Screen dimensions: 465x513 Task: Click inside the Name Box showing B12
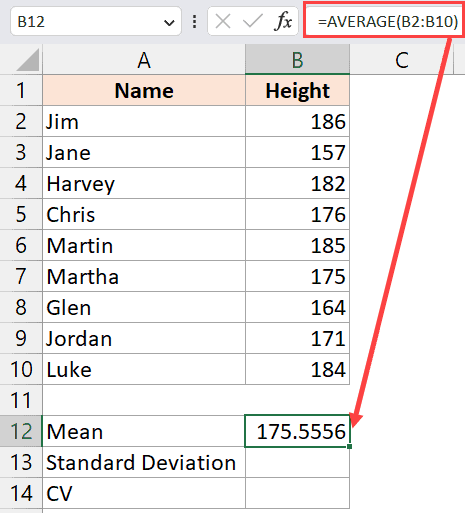pyautogui.click(x=87, y=22)
